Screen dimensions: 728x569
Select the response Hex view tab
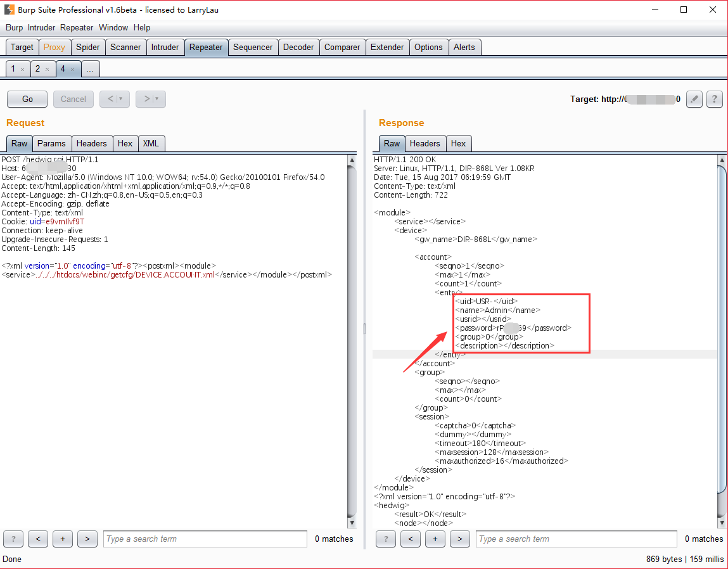point(458,144)
